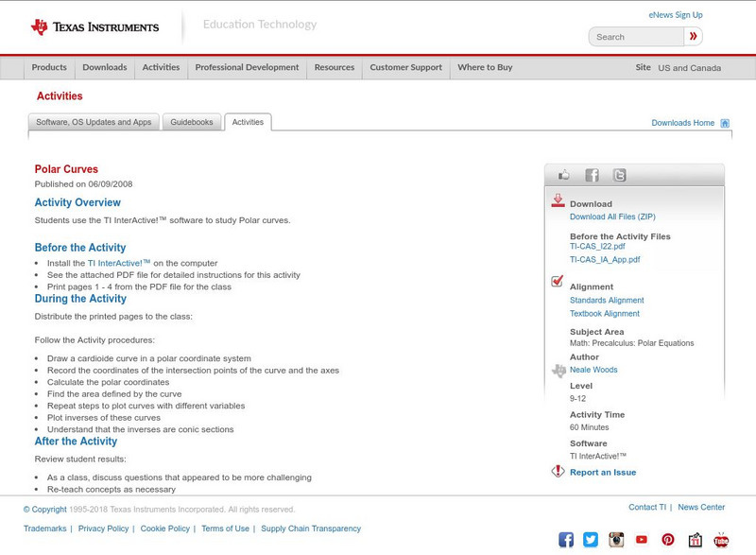756x555 pixels.
Task: Open the footer YouTube icon
Action: 642,540
